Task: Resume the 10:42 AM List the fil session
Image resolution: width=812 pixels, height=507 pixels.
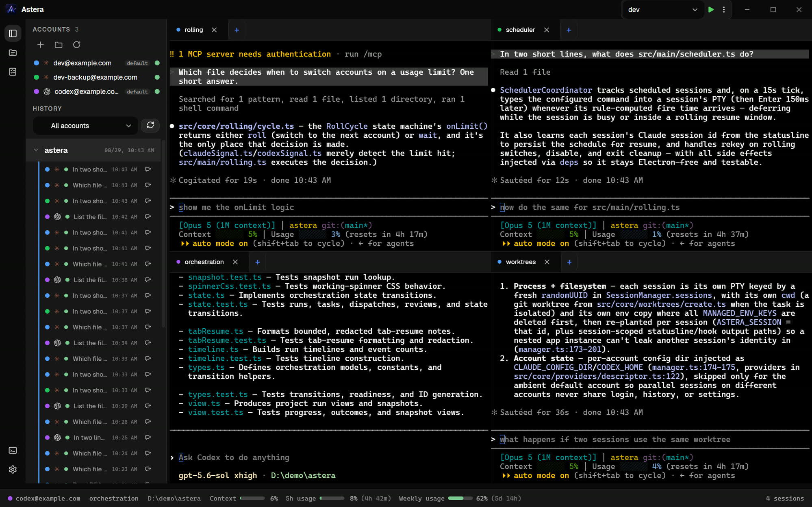Action: tap(148, 217)
